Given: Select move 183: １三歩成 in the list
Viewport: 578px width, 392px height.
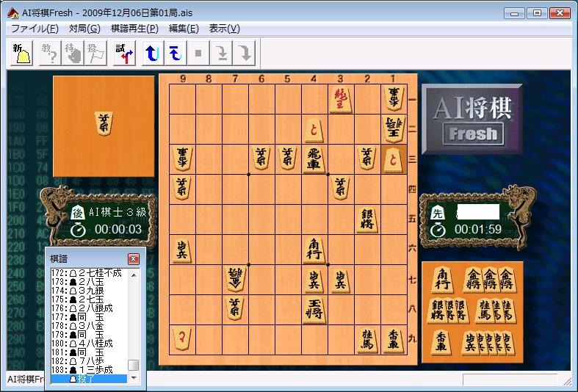Looking at the screenshot, I should click(89, 370).
